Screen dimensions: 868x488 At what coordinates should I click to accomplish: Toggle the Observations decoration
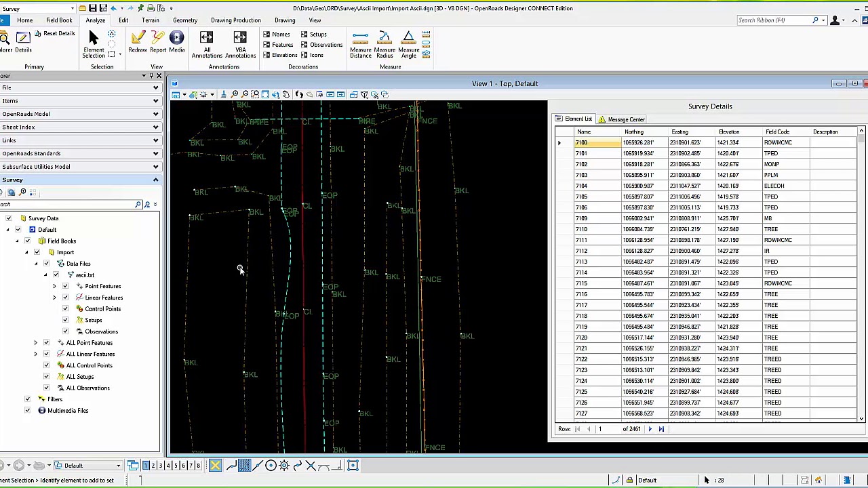point(321,45)
